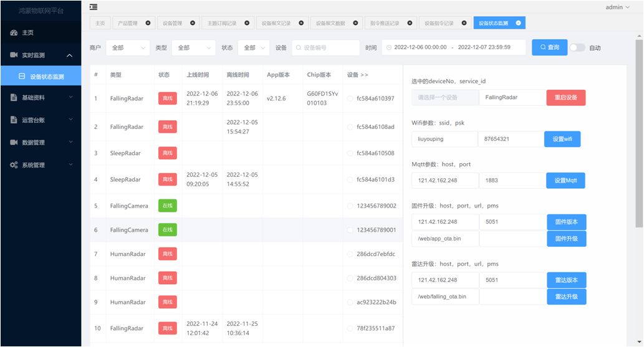Click the calendar clock icon in time range
The height and width of the screenshot is (347, 644).
coord(389,47)
